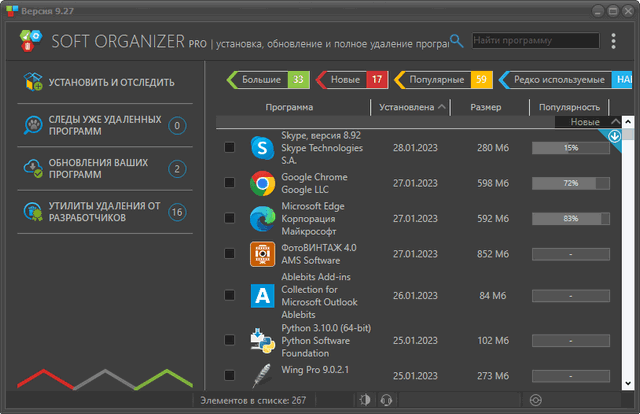
Task: Expand the blue corner arrow above list
Action: (x=614, y=137)
